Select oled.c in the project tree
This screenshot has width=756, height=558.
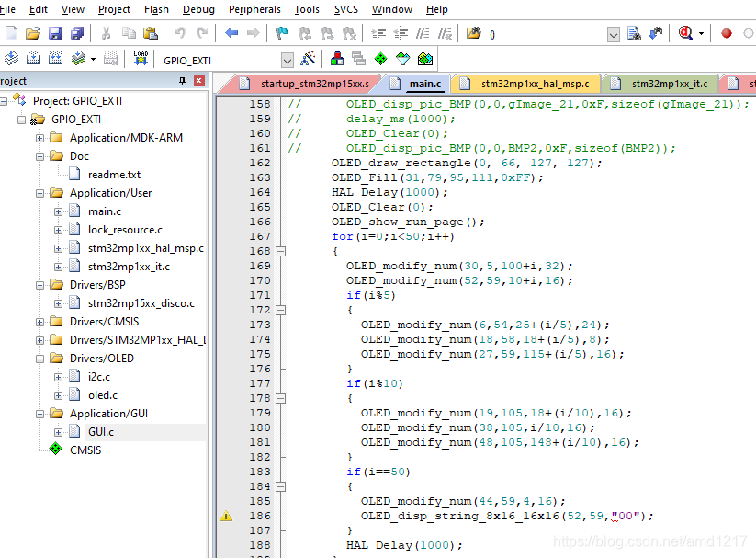tap(103, 395)
